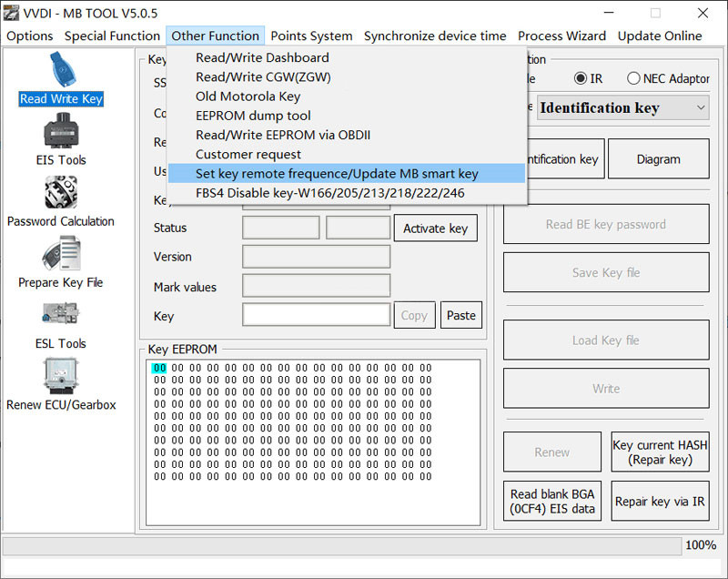
Task: Select the Read Write Key icon
Action: tap(63, 70)
